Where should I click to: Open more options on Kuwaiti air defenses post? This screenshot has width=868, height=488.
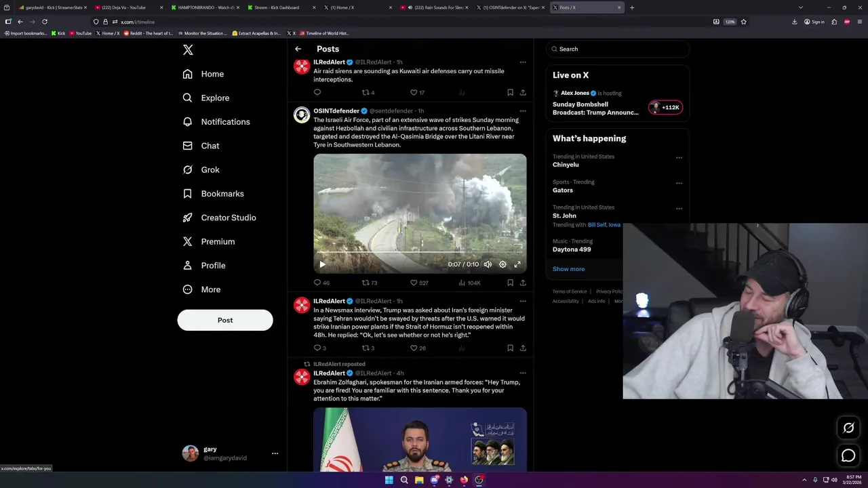(x=523, y=62)
